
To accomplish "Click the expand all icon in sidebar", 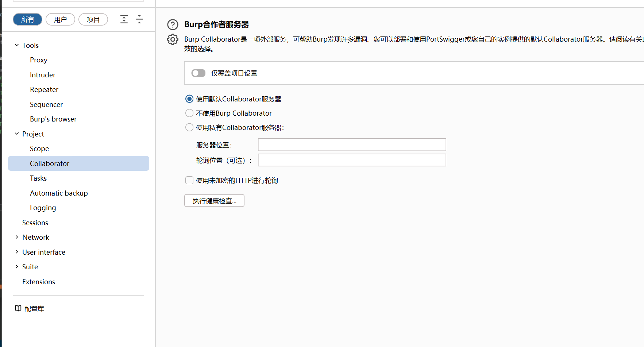I will 124,19.
